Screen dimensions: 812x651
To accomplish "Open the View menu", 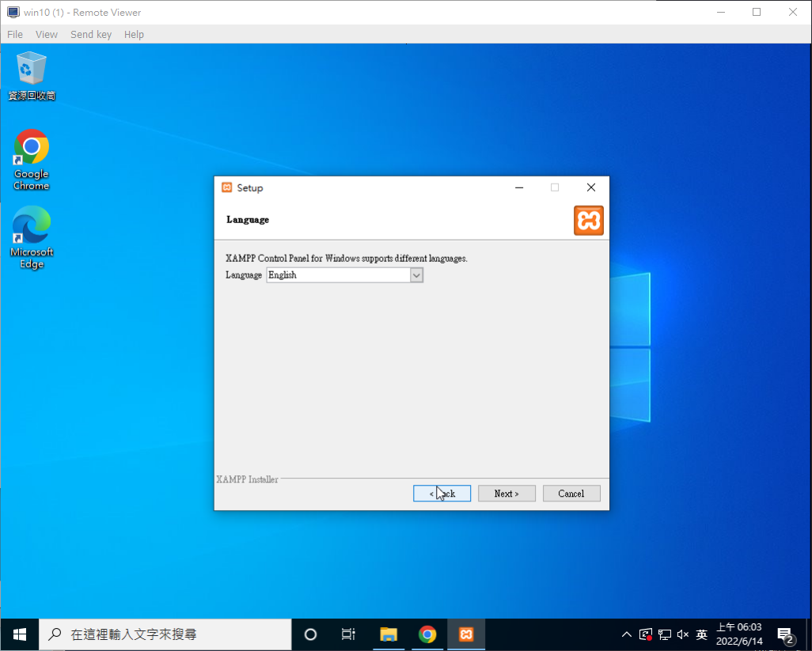I will (x=47, y=35).
